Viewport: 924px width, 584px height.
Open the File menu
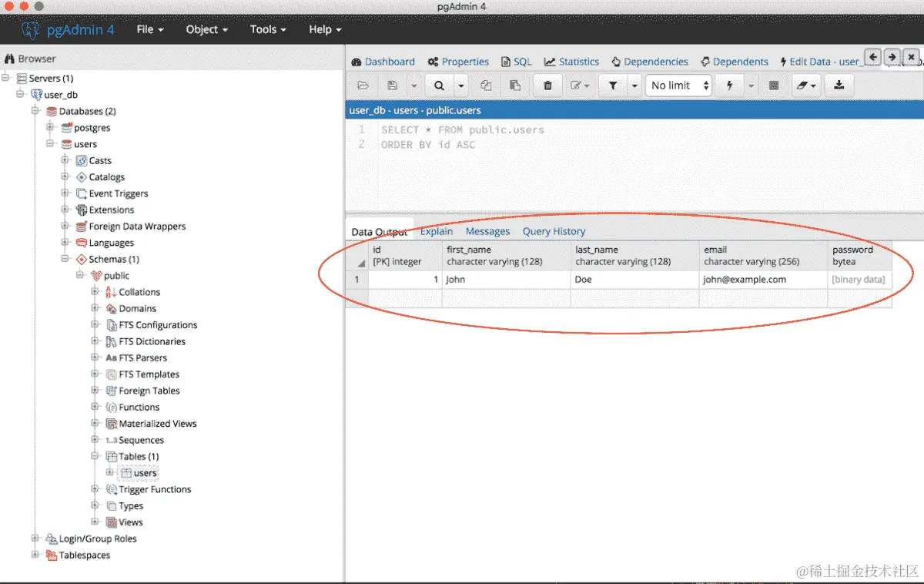click(150, 29)
